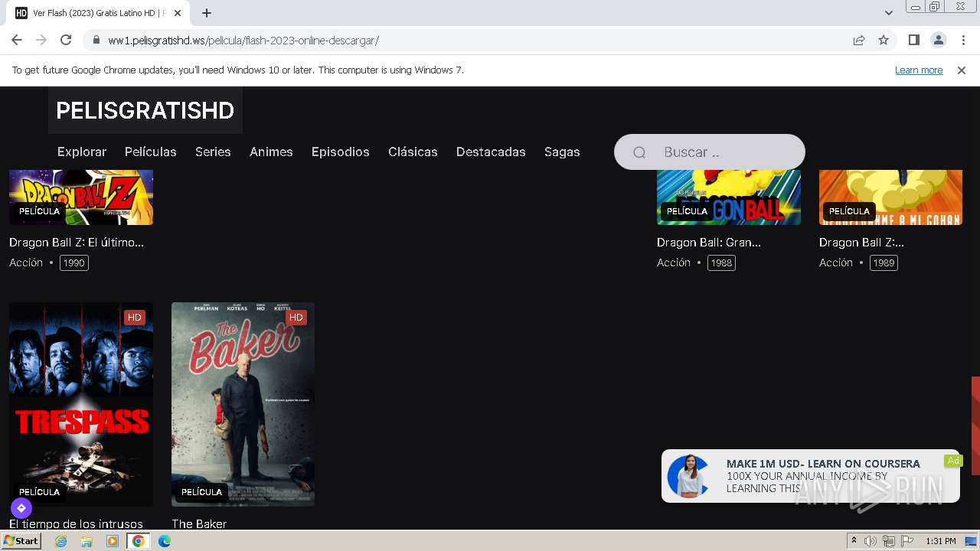Click the green Ad label
The width and height of the screenshot is (980, 551).
coord(953,461)
